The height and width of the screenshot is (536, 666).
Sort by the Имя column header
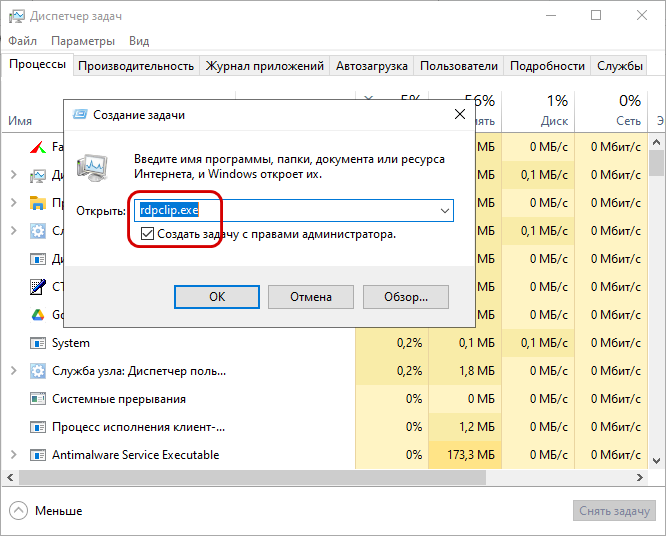click(x=20, y=121)
